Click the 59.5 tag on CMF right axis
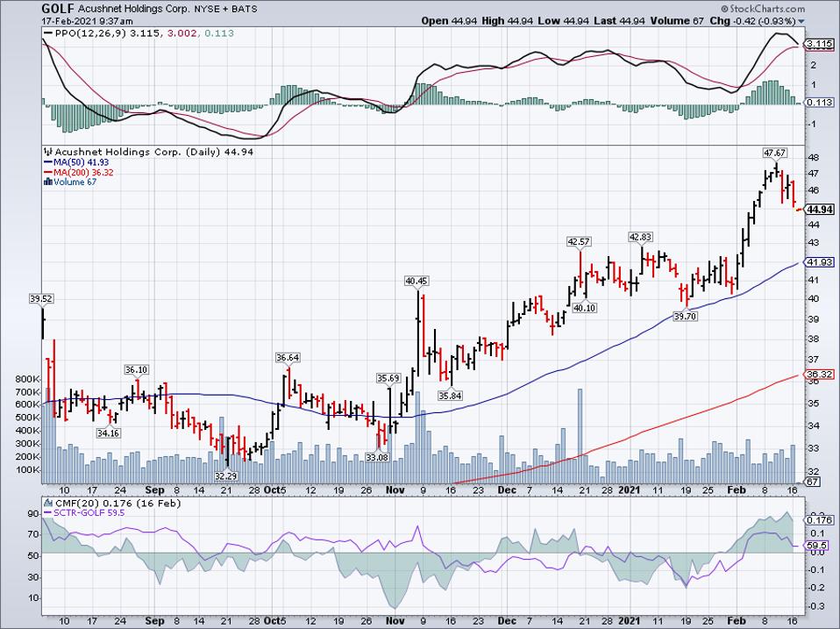 [x=817, y=546]
